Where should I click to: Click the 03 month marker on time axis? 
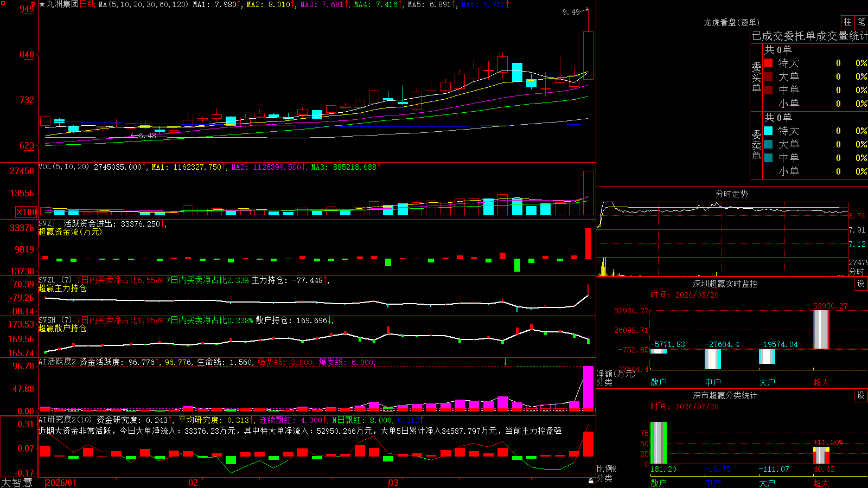[393, 483]
